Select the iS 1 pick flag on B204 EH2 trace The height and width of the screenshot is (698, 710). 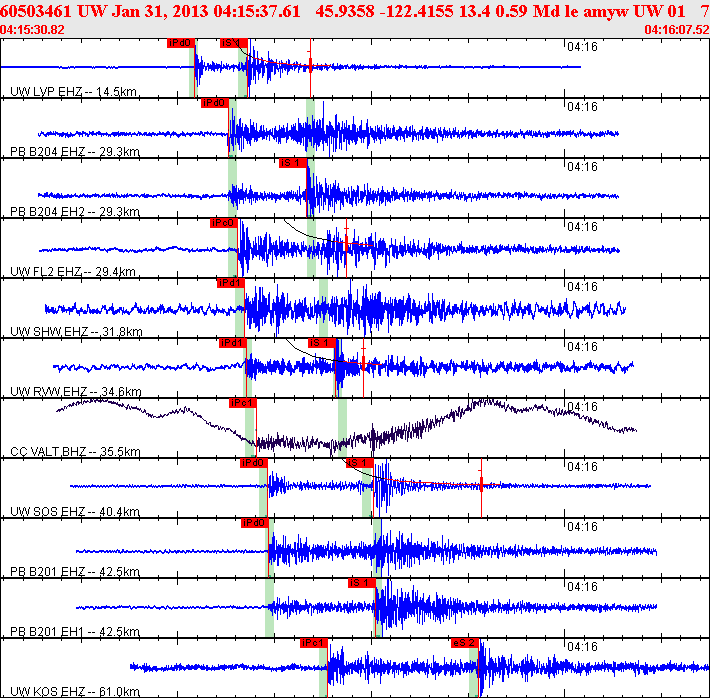293,163
